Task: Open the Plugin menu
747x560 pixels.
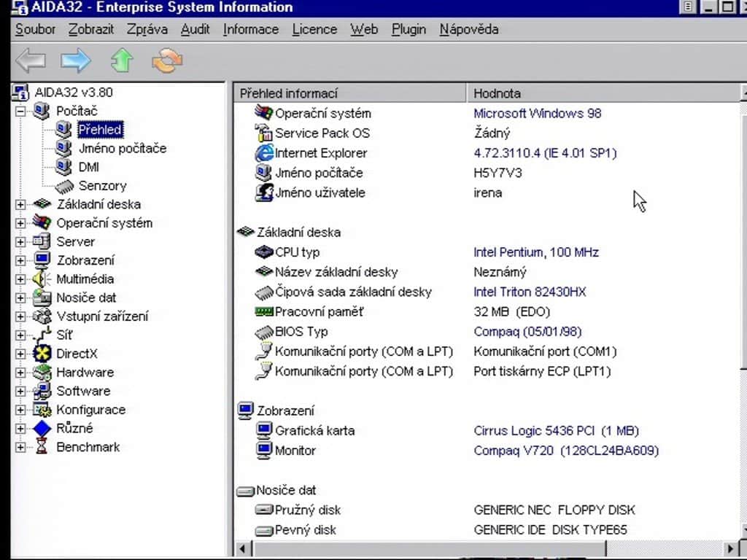Action: [409, 29]
